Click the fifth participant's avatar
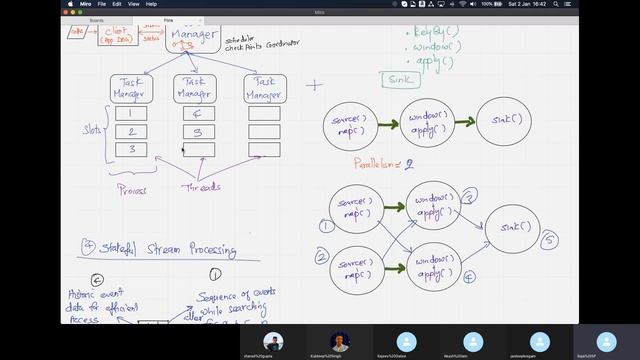 click(540, 342)
